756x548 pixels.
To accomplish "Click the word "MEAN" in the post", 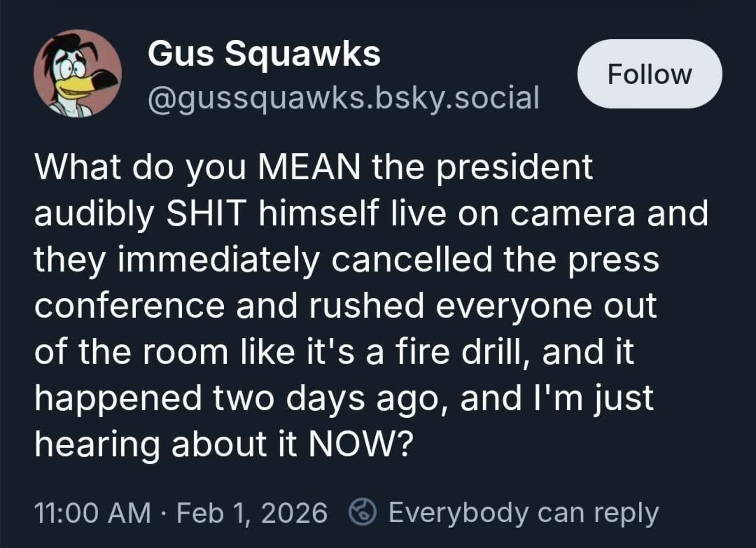I will click(309, 167).
